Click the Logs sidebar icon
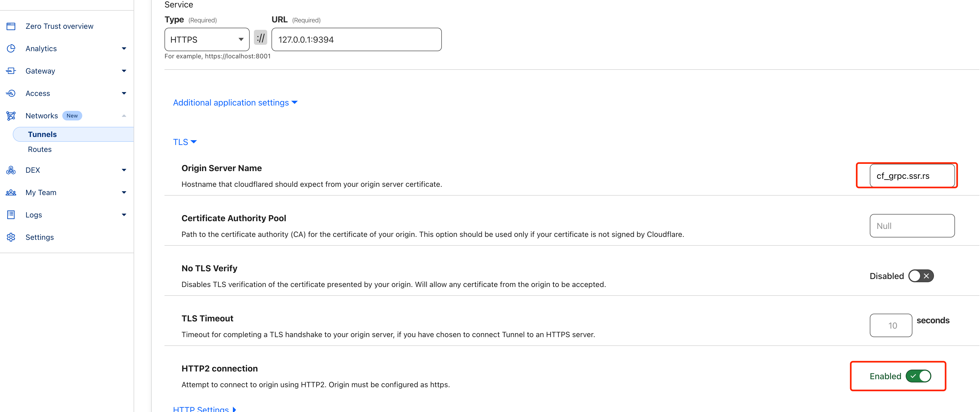This screenshot has width=980, height=412. coord(11,215)
